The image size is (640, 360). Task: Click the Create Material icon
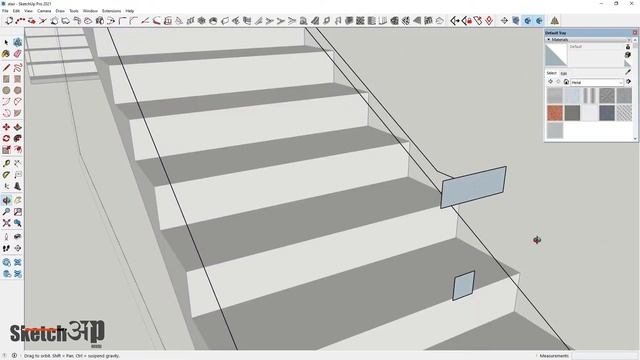point(628,54)
